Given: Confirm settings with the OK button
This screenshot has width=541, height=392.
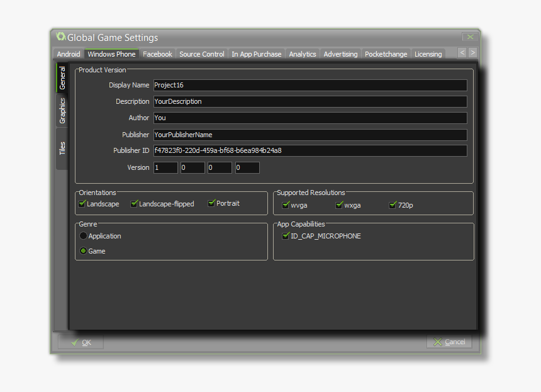Looking at the screenshot, I should click(x=81, y=342).
